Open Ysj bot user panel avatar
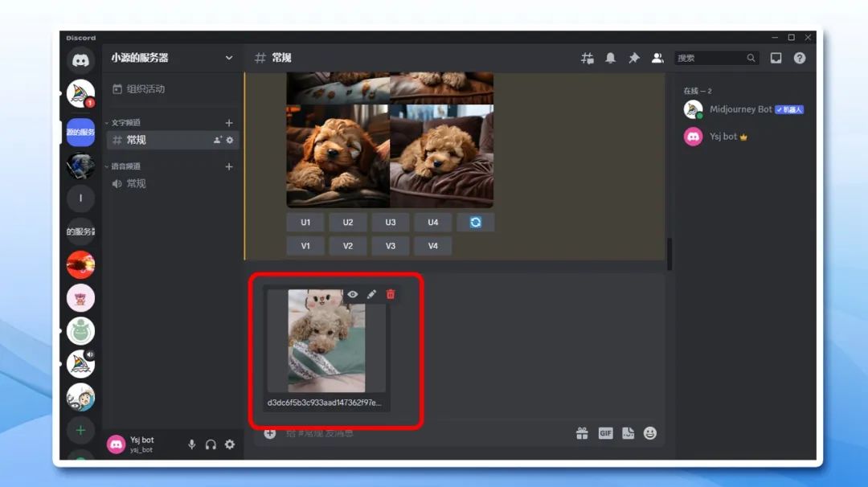 [x=117, y=444]
